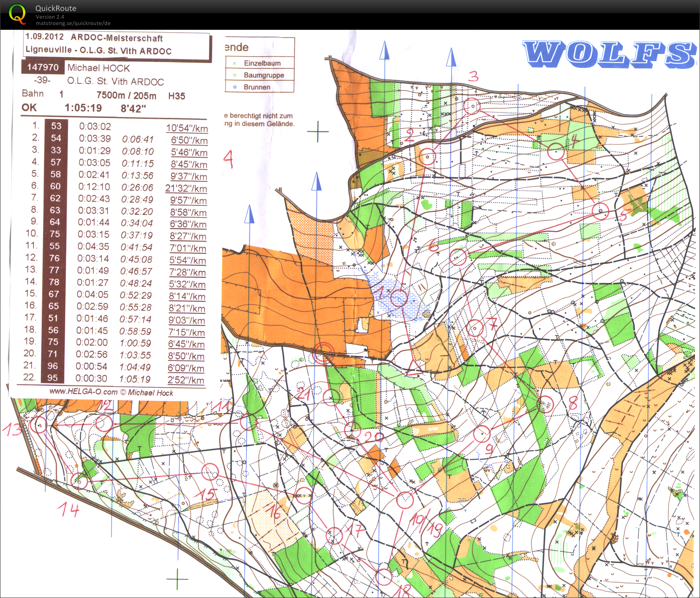Click the average pace 8'42" in header
700x598 pixels.
133,108
